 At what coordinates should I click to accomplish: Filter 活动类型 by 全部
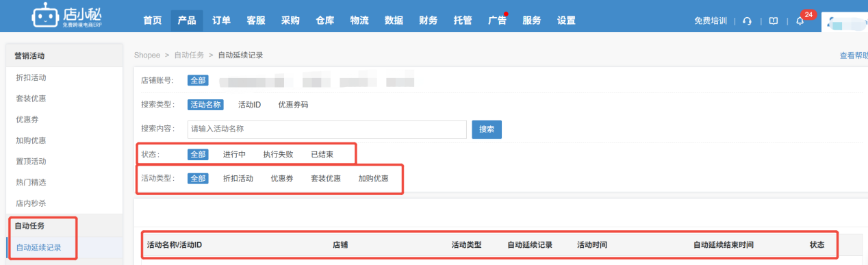[198, 178]
